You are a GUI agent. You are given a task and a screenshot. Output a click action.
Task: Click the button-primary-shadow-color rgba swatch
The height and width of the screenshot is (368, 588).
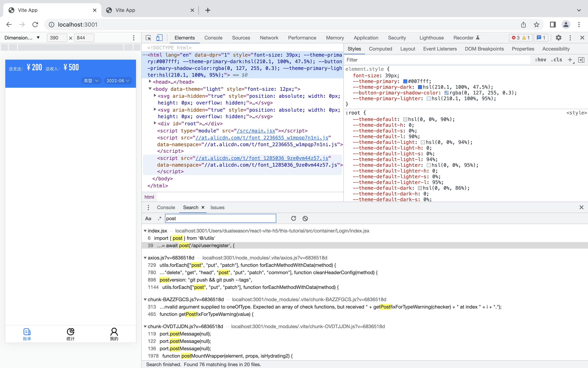446,93
